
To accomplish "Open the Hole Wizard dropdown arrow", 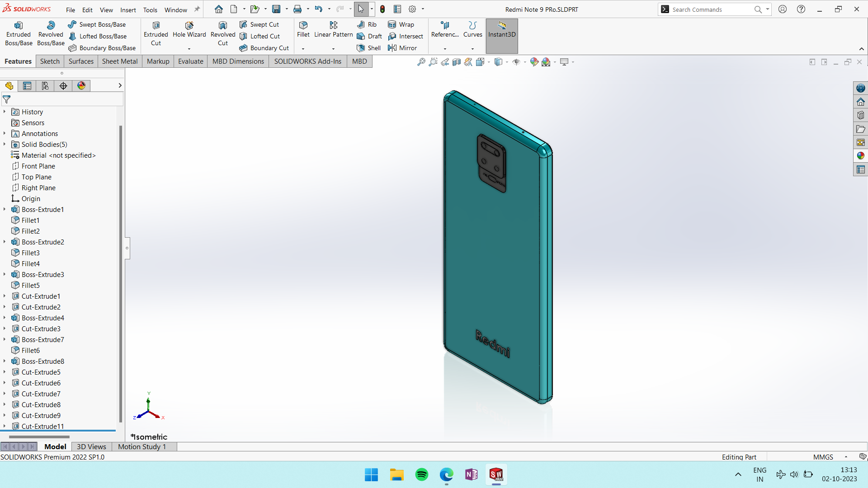I will (x=189, y=49).
